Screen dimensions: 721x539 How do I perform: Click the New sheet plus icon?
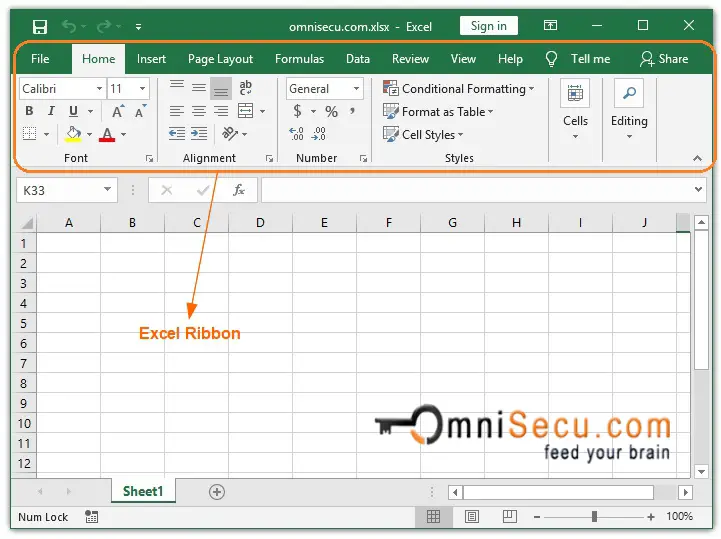coord(217,492)
